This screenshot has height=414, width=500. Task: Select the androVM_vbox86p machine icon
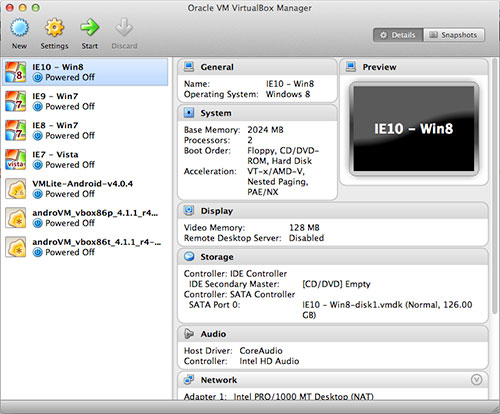(x=15, y=218)
